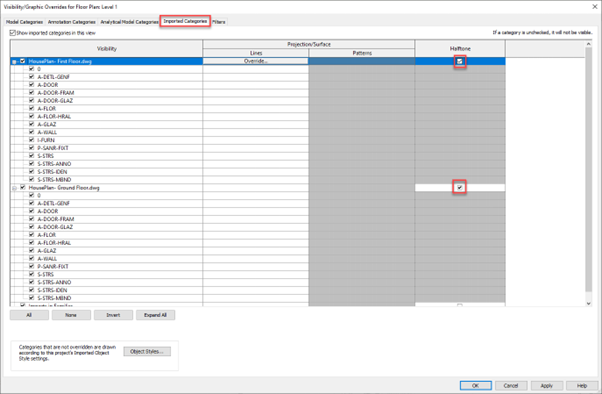This screenshot has height=394, width=602.
Task: Toggle A-WALL checkbox under Ground Floor.dwg
Action: click(x=31, y=258)
